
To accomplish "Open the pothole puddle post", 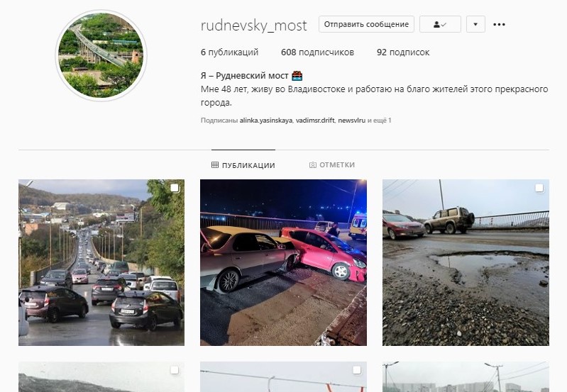I will tap(466, 263).
